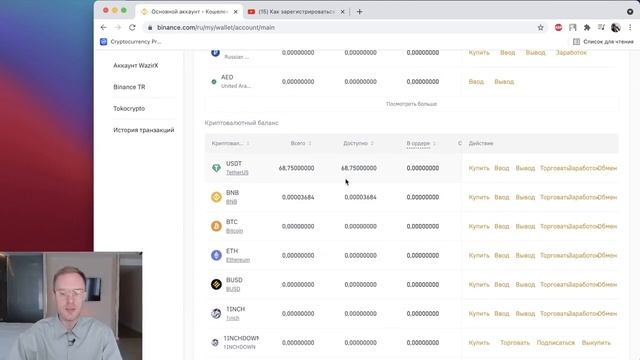
Task: Click Обмен in the USDT row
Action: tap(608, 168)
